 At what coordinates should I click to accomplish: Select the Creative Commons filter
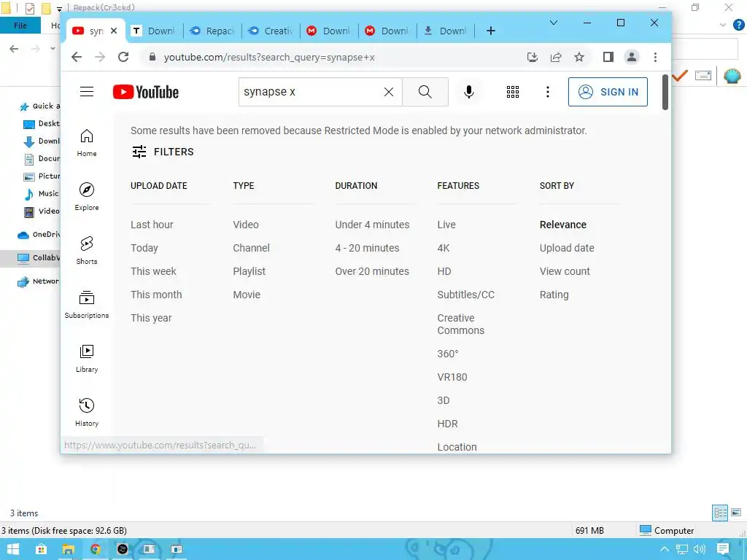pyautogui.click(x=461, y=324)
